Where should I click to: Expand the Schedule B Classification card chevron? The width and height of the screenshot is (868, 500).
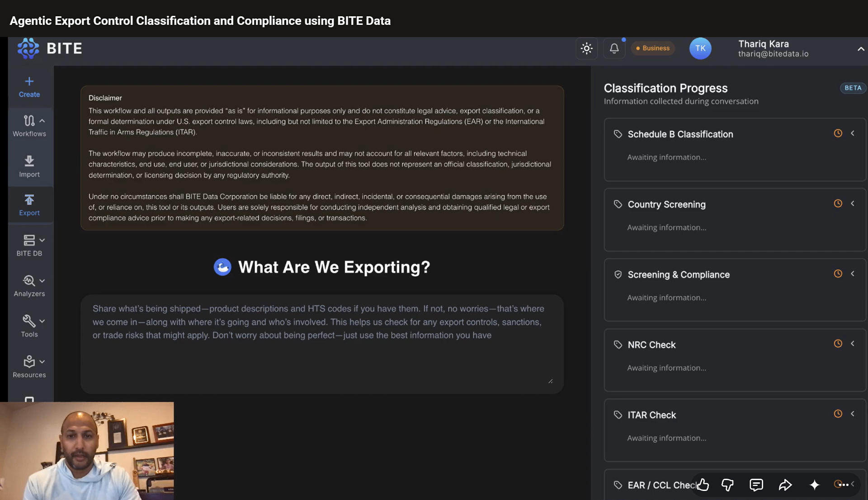[853, 133]
